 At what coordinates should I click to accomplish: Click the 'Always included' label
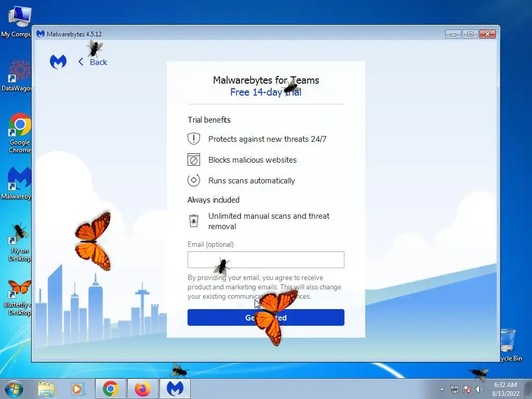point(214,200)
